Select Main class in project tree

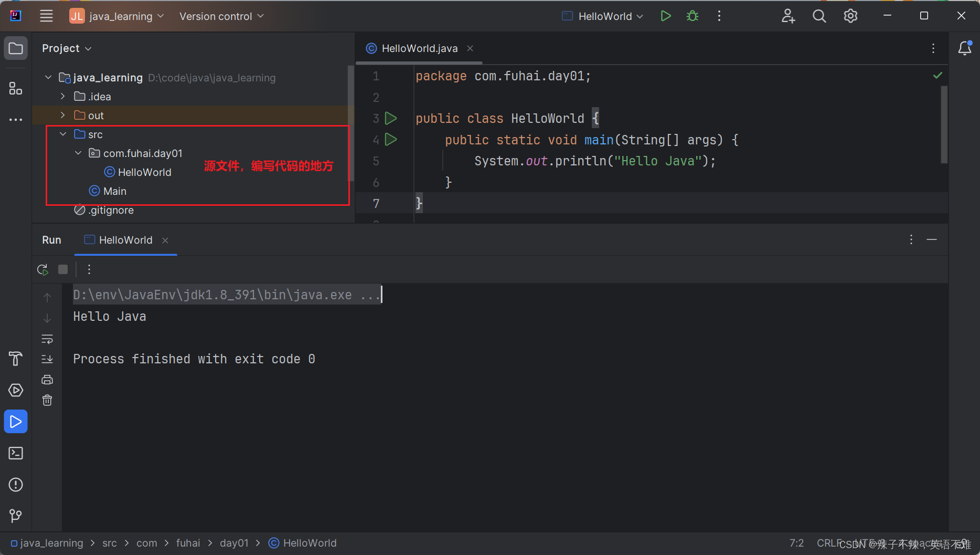point(108,191)
